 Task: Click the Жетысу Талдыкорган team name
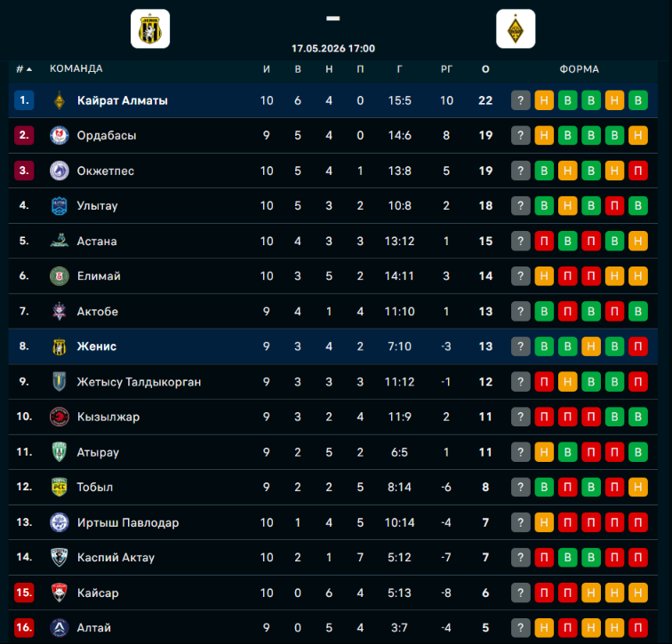139,382
